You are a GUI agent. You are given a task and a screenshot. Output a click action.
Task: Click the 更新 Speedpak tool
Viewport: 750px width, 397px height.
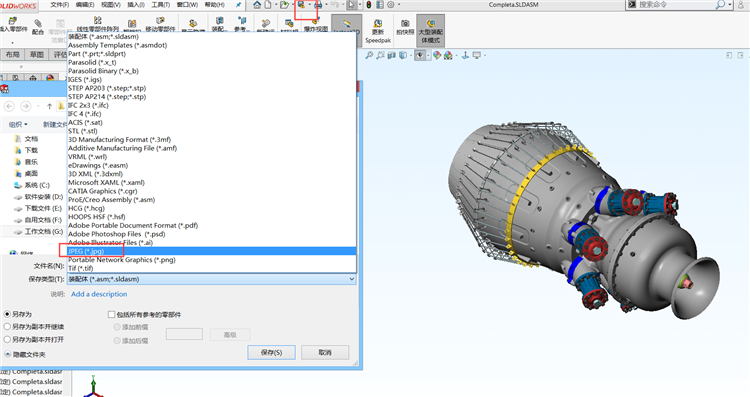coord(378,32)
